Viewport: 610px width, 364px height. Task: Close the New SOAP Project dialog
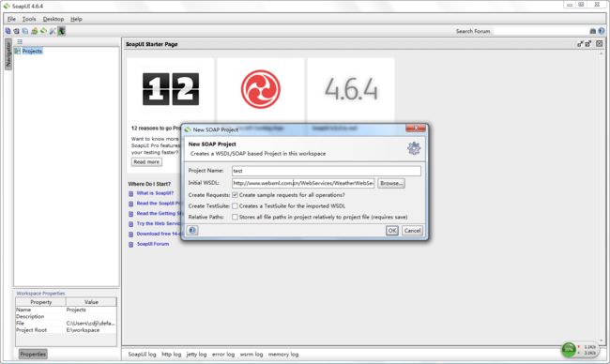point(416,129)
